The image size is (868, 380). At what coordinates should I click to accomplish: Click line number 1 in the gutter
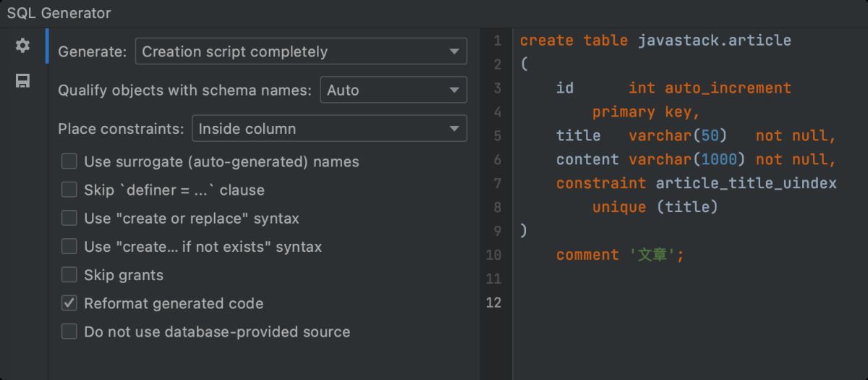[496, 41]
